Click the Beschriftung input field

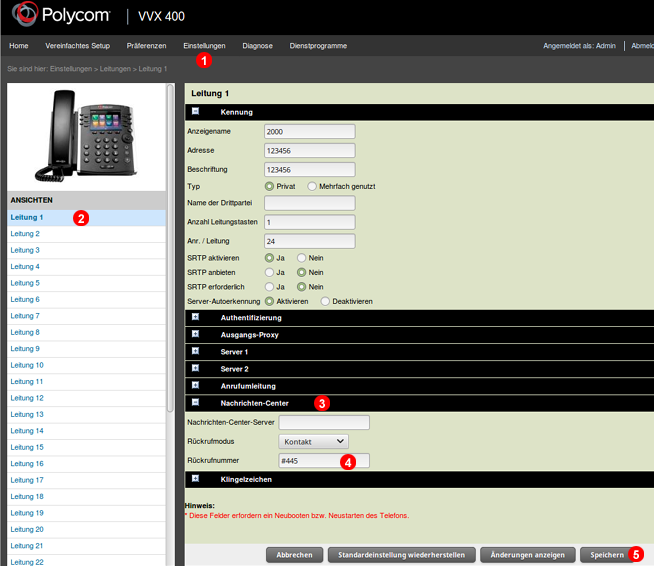tap(309, 170)
